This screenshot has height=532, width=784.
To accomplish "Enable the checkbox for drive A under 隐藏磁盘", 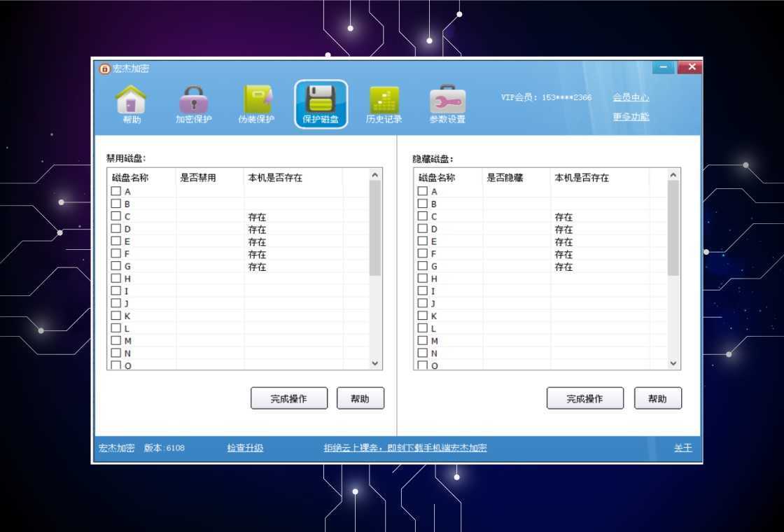I will point(421,190).
